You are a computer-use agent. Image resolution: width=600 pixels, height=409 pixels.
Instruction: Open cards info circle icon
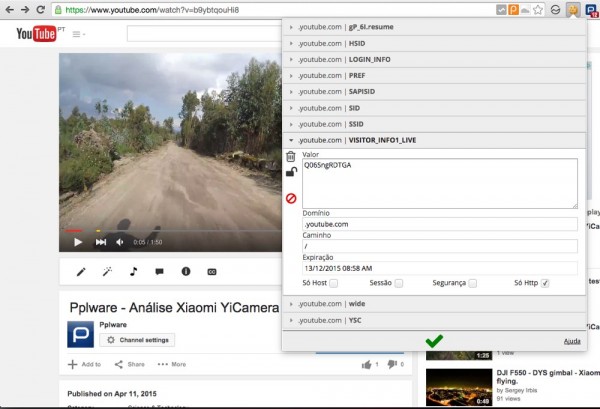(186, 272)
